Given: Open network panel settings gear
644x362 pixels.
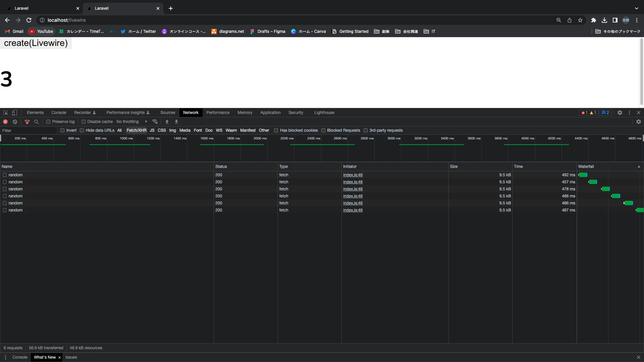Looking at the screenshot, I should click(x=639, y=122).
